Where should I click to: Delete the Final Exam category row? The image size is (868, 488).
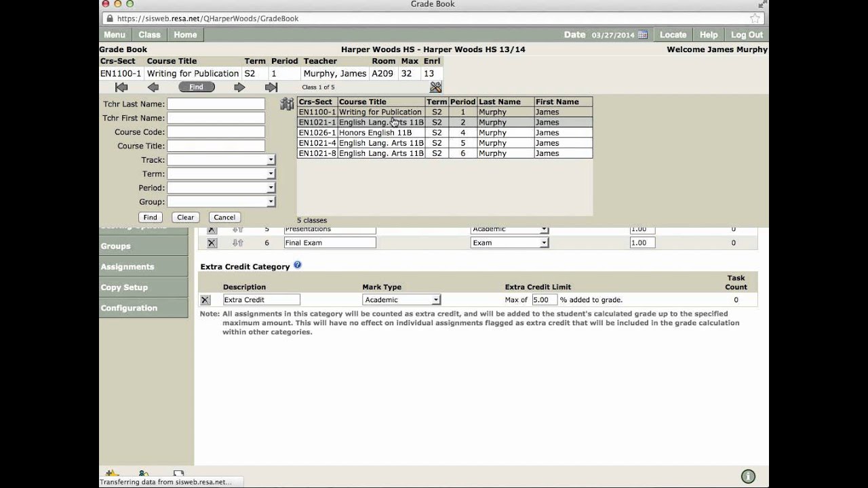[x=212, y=243]
